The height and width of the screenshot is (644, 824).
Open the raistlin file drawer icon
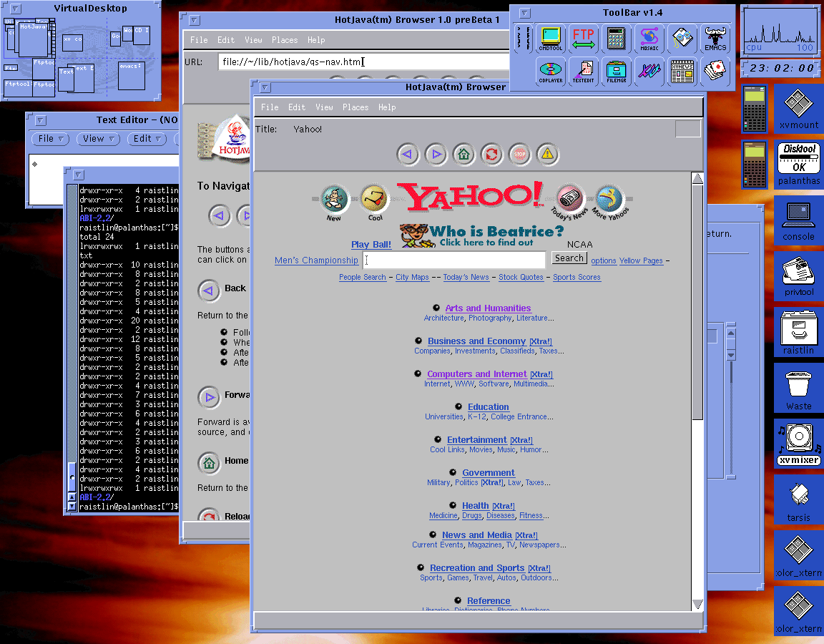799,332
